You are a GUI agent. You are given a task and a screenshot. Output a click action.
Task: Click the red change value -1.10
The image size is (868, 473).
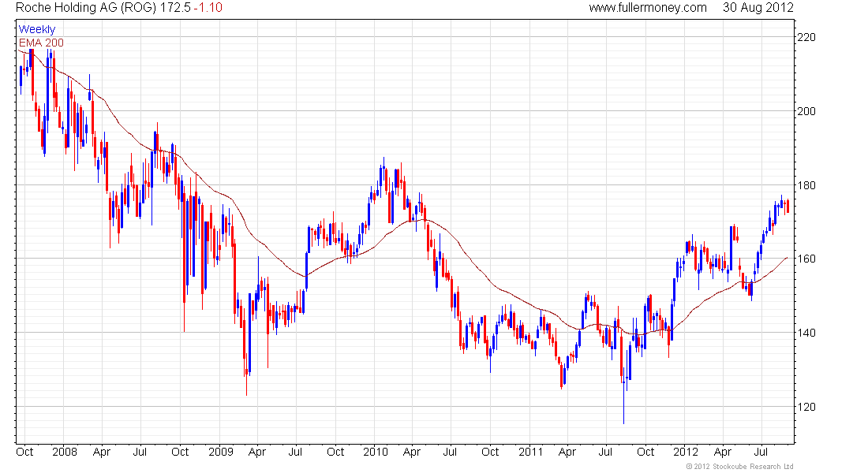tap(208, 8)
